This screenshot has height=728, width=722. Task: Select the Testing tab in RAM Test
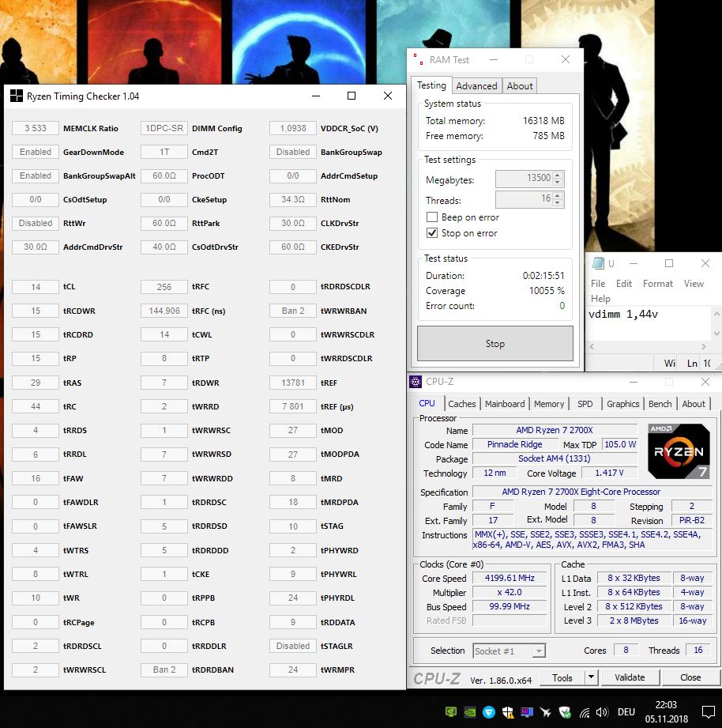tap(431, 85)
